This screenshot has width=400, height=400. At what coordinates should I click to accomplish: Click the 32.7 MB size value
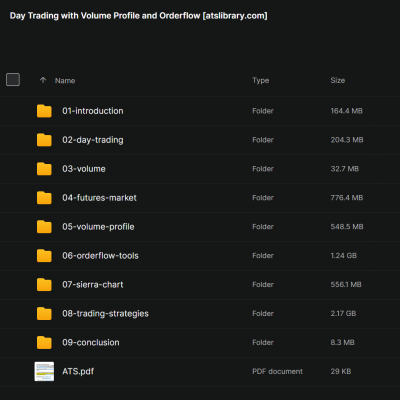click(x=345, y=169)
